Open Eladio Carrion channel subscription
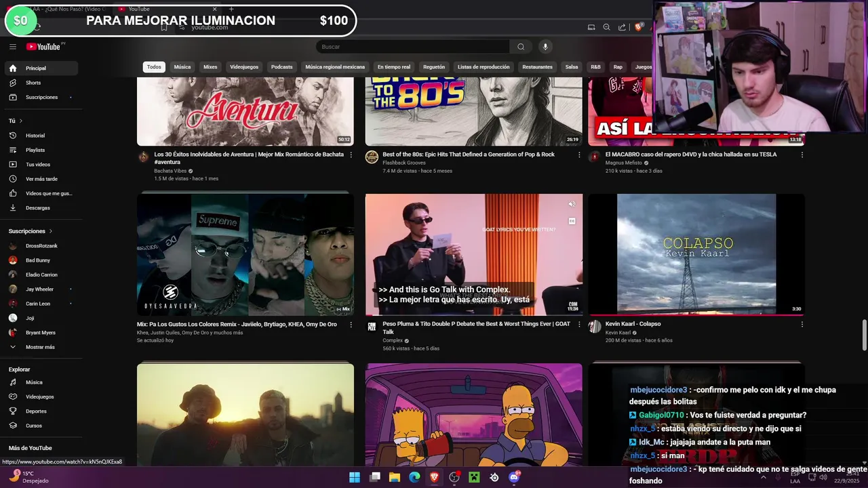The width and height of the screenshot is (868, 488). pyautogui.click(x=41, y=274)
